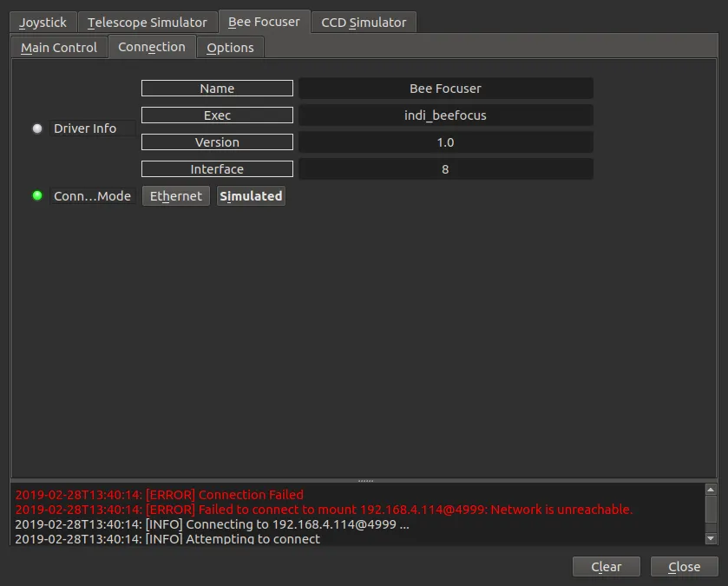Viewport: 728px width, 586px height.
Task: Click the log scrollbar up arrow
Action: [x=711, y=490]
